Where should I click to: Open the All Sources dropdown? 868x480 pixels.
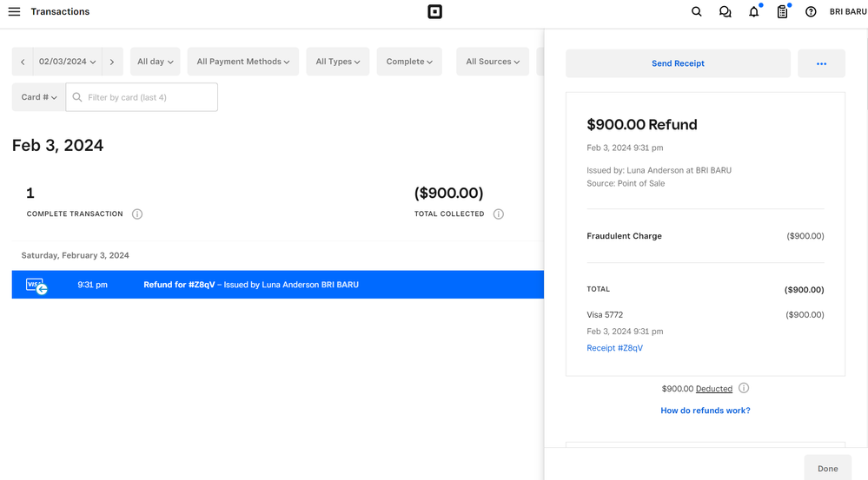[493, 62]
